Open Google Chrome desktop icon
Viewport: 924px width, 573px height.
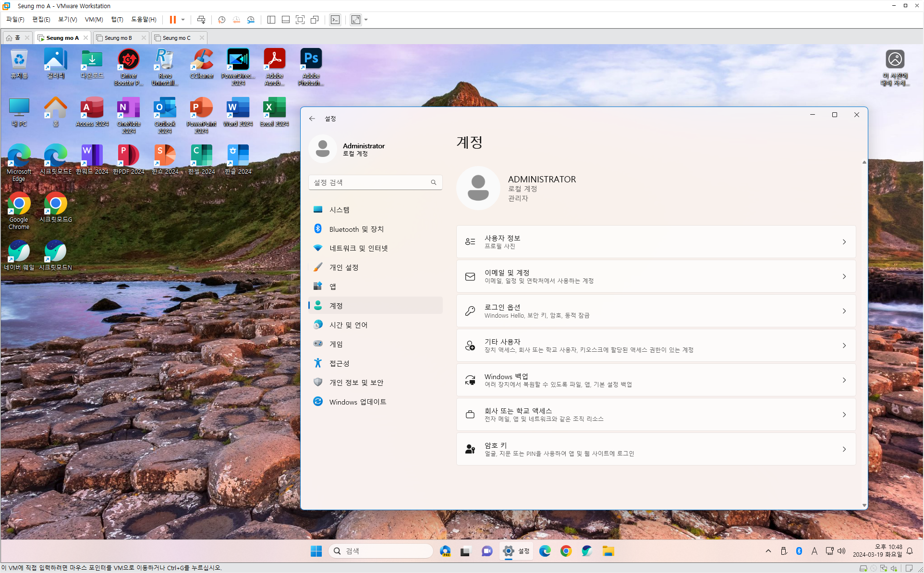click(19, 211)
